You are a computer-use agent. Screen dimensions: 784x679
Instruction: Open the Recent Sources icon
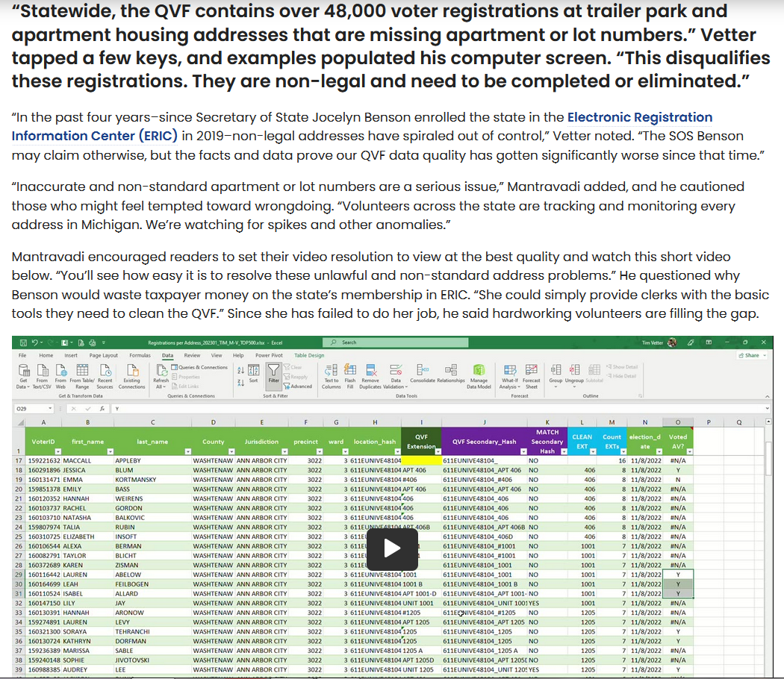(x=105, y=376)
